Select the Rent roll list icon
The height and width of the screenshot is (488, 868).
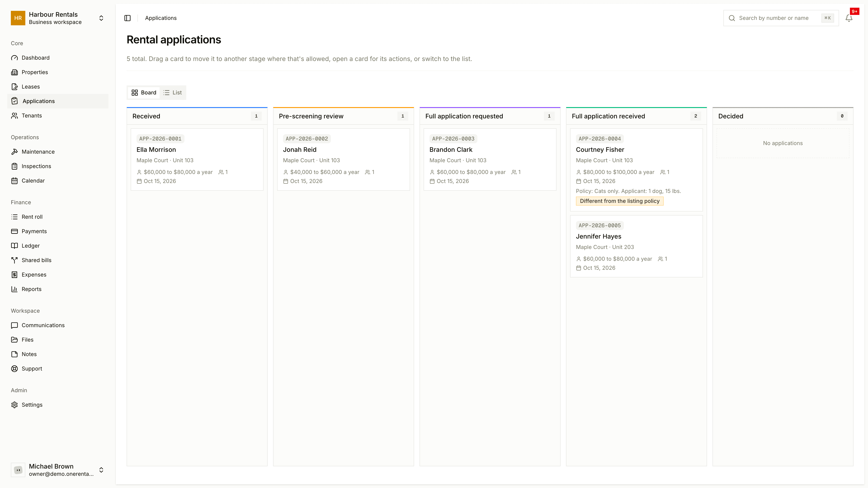[14, 217]
